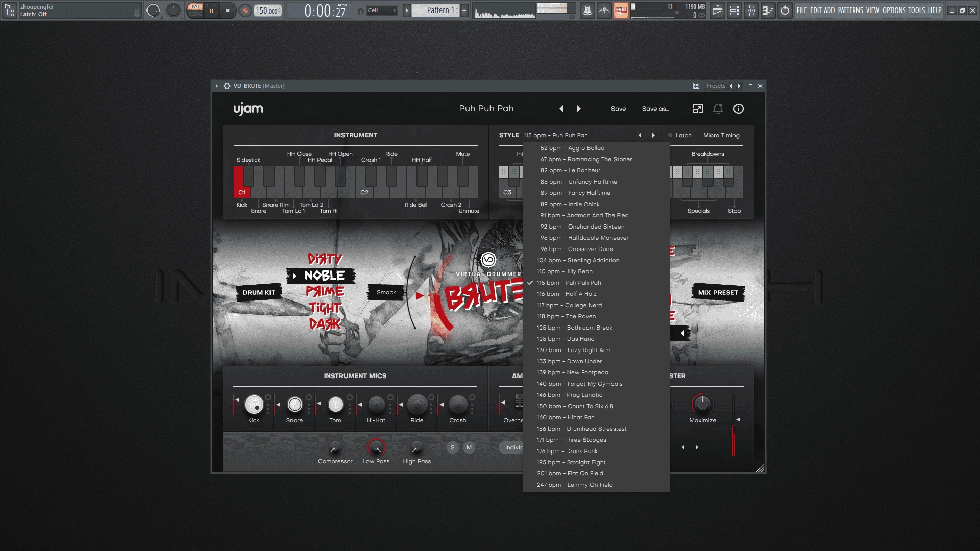Open Micro Timing settings

[x=721, y=135]
